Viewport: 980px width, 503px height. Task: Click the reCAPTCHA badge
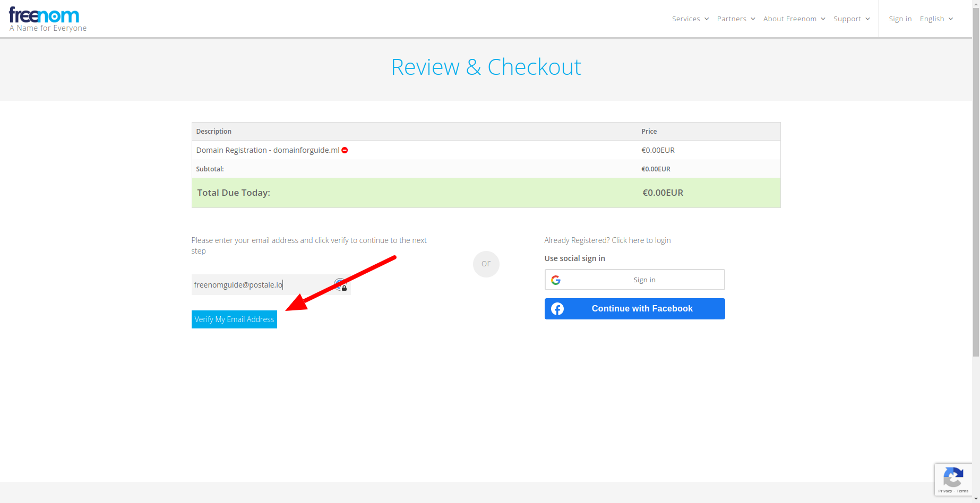[953, 480]
